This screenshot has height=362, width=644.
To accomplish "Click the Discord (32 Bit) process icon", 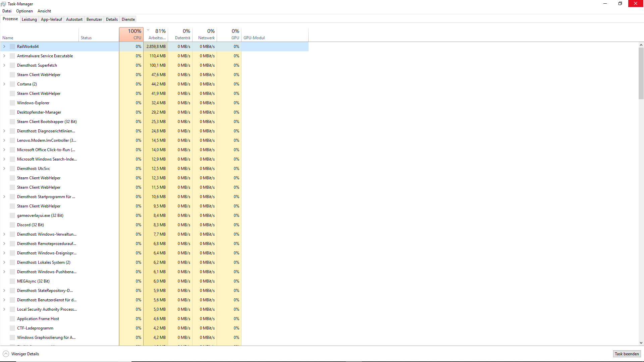I will (x=12, y=225).
